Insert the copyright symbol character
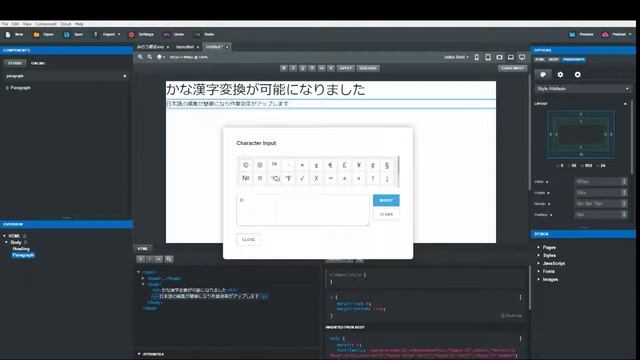Image resolution: width=640 pixels, height=360 pixels. (246, 165)
